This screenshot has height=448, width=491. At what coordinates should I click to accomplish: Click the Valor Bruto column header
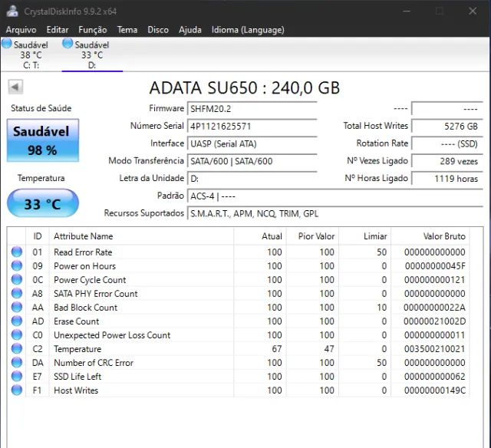click(430, 236)
